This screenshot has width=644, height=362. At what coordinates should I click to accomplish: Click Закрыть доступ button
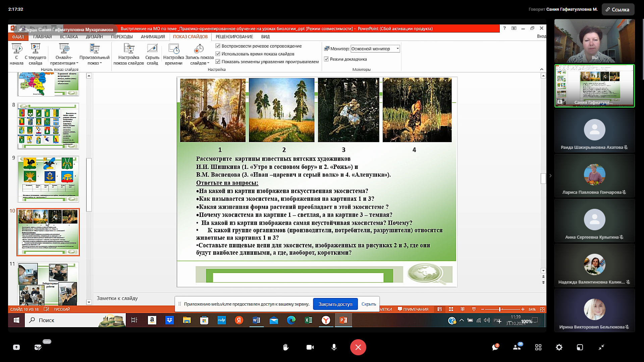[335, 304]
